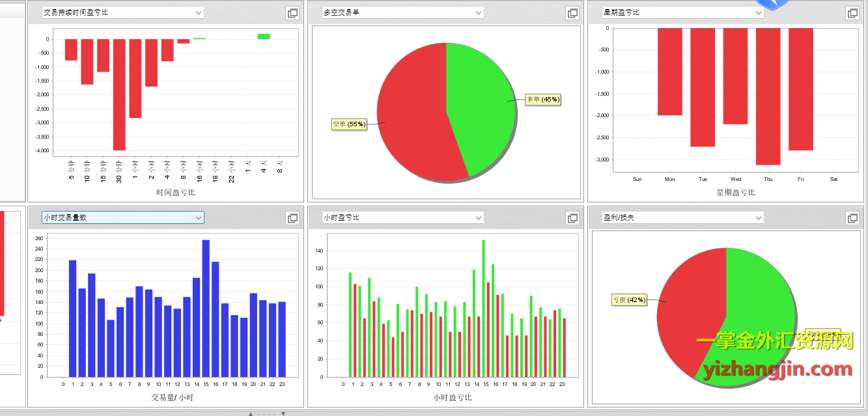Open the 星期盈亏比 chart type dropdown

tap(759, 12)
